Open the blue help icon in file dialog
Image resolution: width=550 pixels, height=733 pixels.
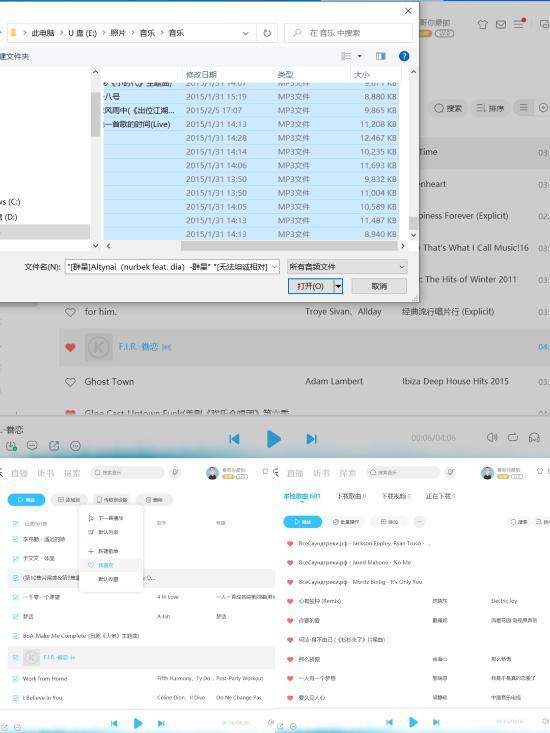[404, 56]
